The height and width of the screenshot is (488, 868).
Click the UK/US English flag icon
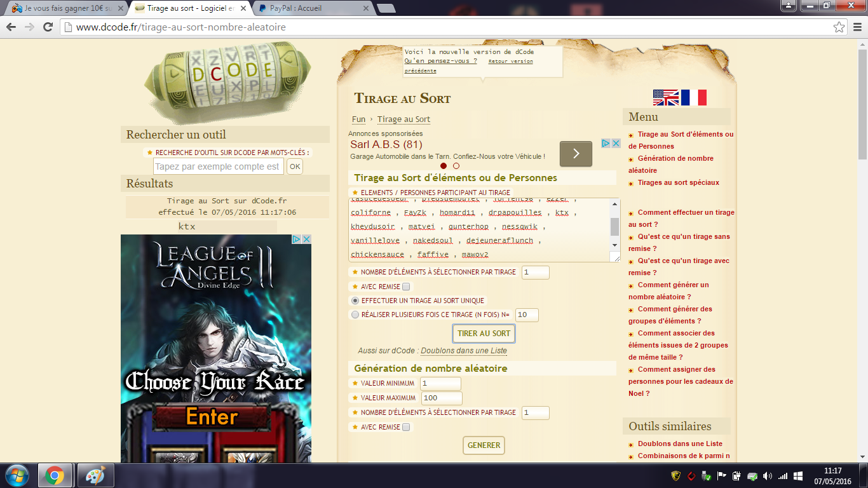[x=666, y=97]
